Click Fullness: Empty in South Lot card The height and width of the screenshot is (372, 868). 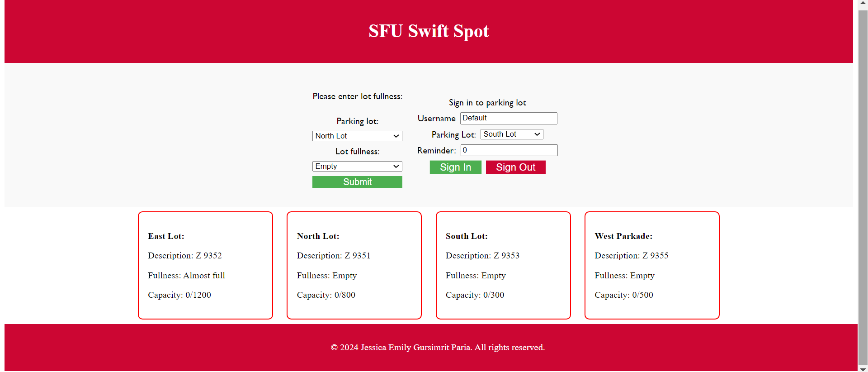click(x=476, y=276)
